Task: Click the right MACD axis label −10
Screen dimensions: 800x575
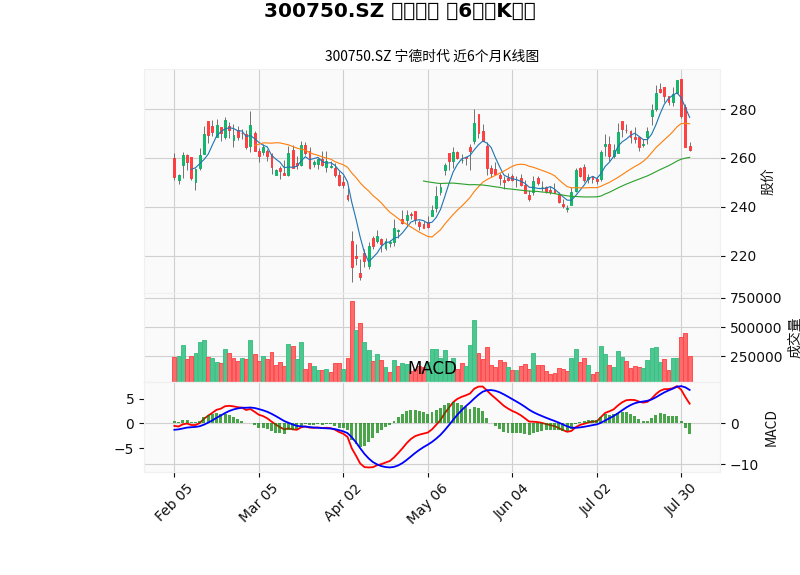Action: click(x=744, y=465)
